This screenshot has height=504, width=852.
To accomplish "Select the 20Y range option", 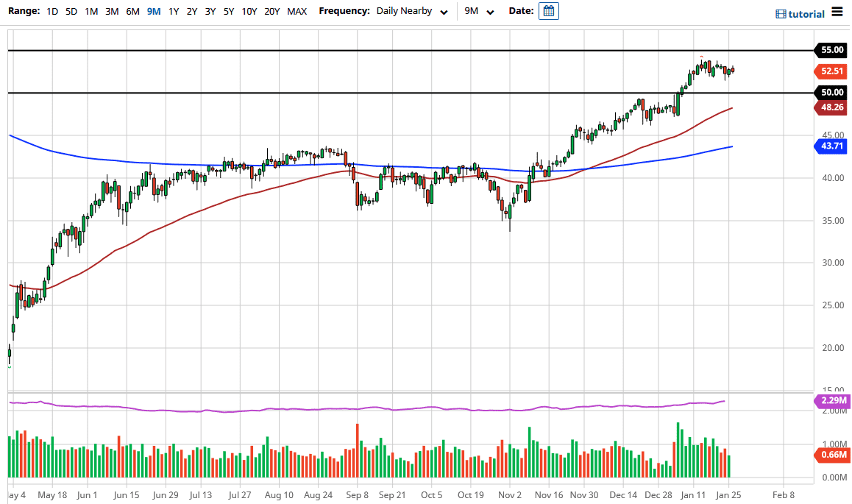I will [x=271, y=11].
